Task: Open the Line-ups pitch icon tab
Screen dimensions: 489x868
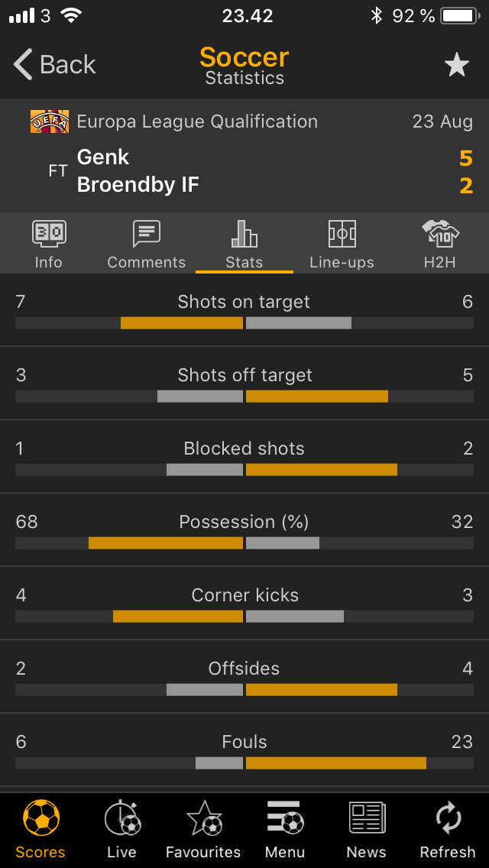Action: pyautogui.click(x=342, y=245)
